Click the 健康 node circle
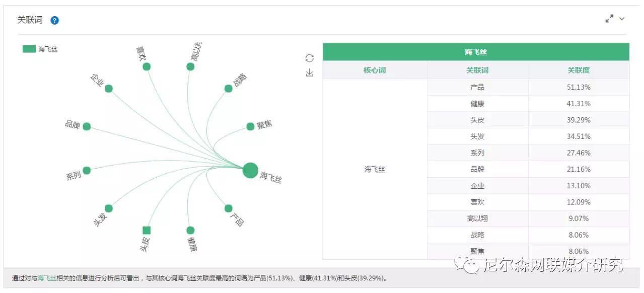Viewport: 644px width, 293px height. 190,231
